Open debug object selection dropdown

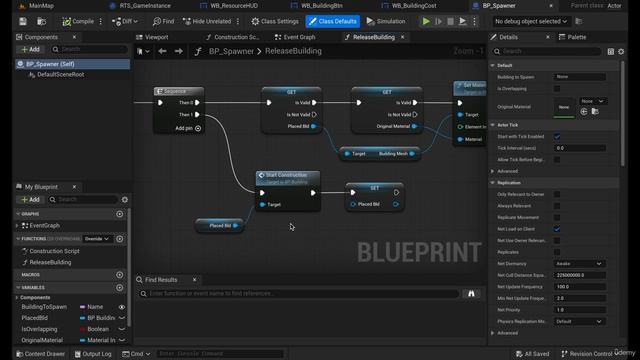coord(531,21)
